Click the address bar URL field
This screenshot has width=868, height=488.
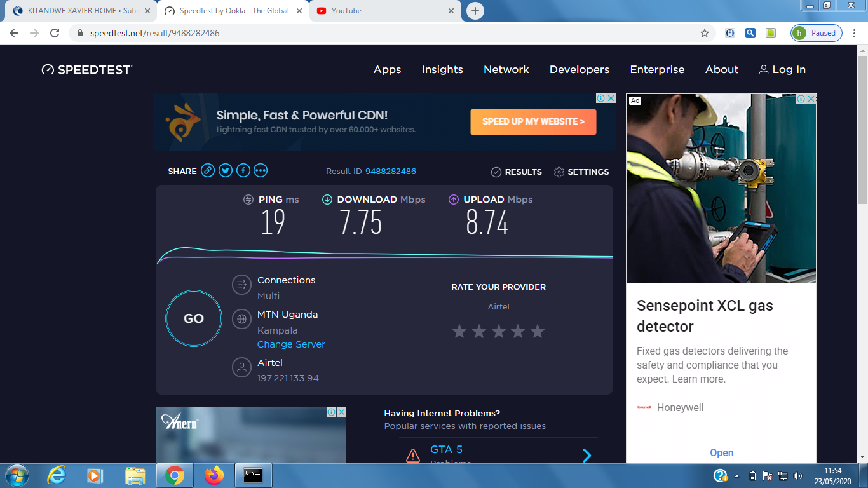[381, 33]
